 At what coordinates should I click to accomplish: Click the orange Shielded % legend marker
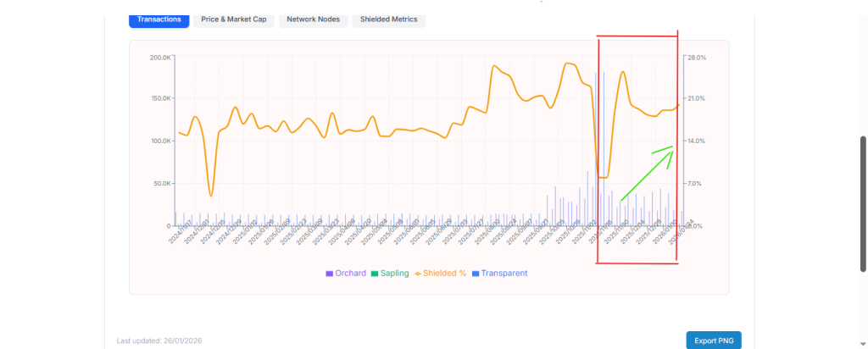pos(418,274)
